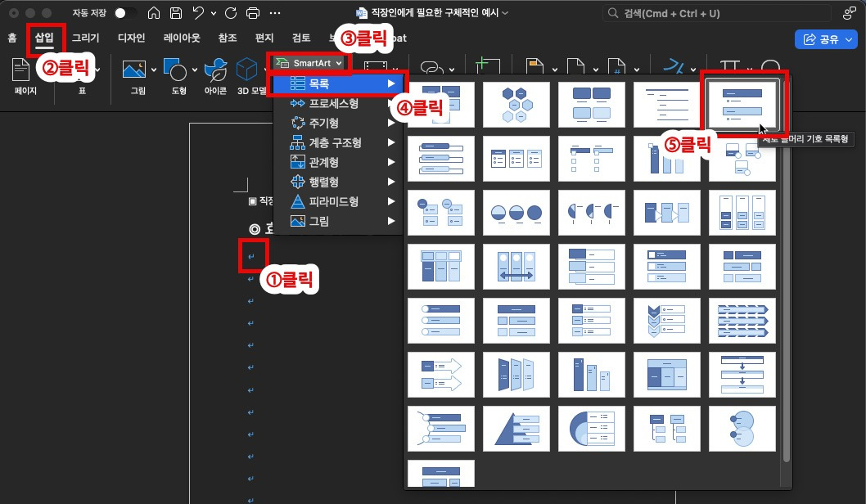Choose the right-pointing arrows list layout
The height and width of the screenshot is (504, 866).
pos(440,375)
